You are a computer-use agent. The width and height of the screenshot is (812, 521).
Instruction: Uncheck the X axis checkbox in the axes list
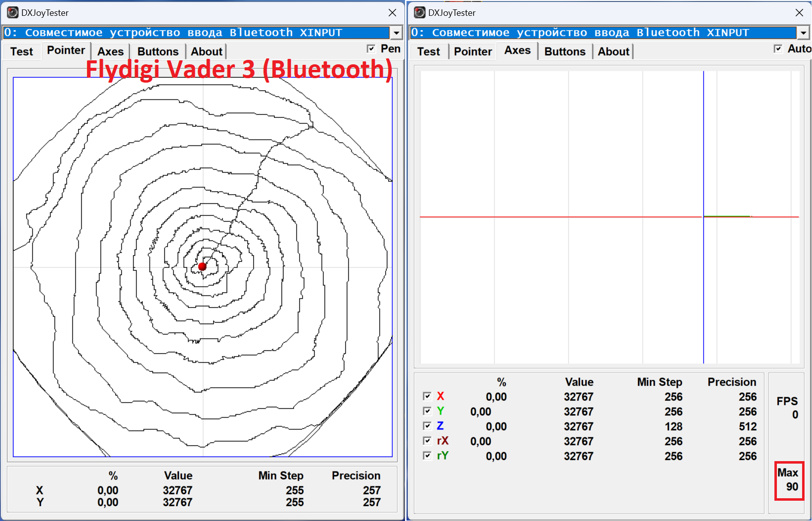(x=427, y=396)
